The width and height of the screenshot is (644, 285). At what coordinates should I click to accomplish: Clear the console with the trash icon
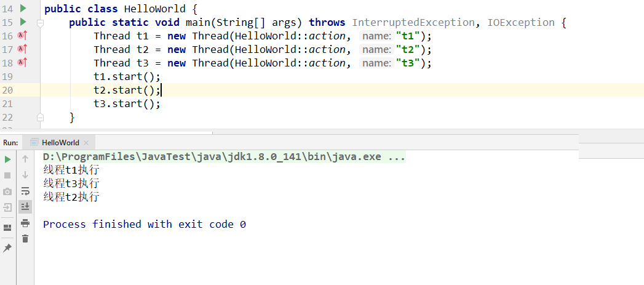(x=25, y=239)
